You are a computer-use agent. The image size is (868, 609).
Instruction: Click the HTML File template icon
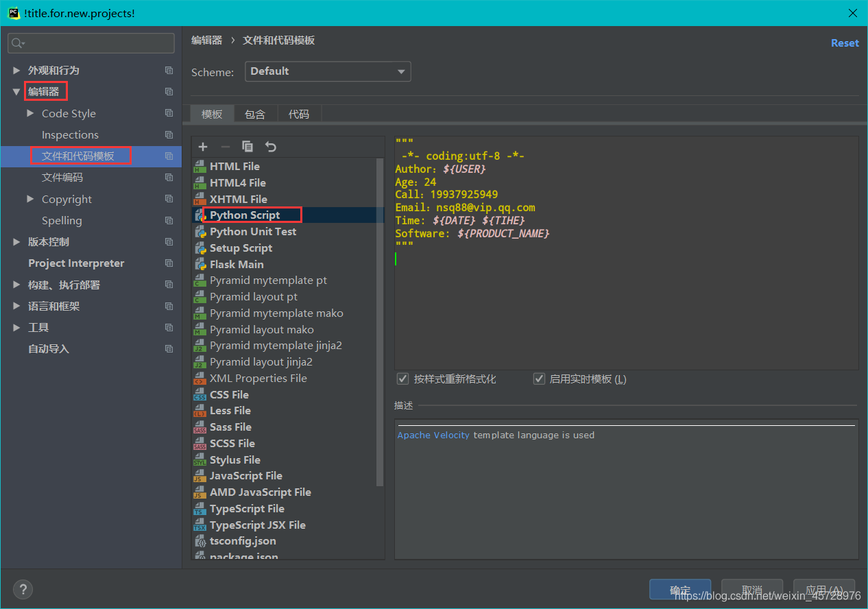(200, 167)
